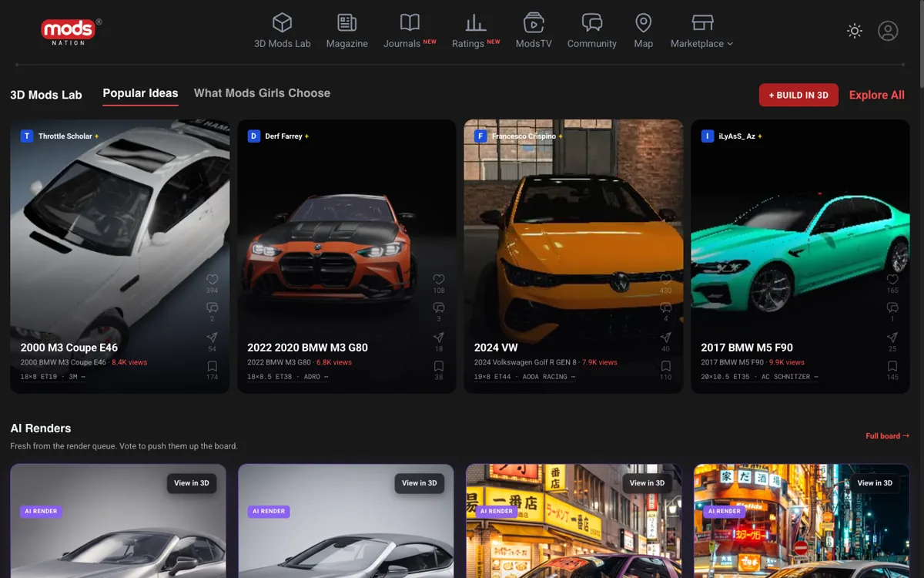This screenshot has width=924, height=578.
Task: Toggle light theme with sun icon
Action: 855,31
